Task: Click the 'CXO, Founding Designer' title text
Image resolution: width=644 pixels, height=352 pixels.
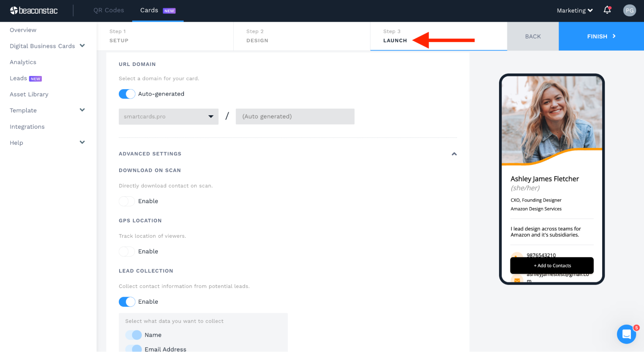Action: click(x=536, y=200)
